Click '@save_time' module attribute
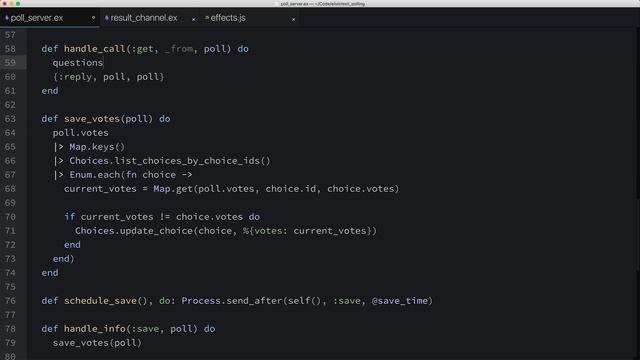 [x=400, y=301]
